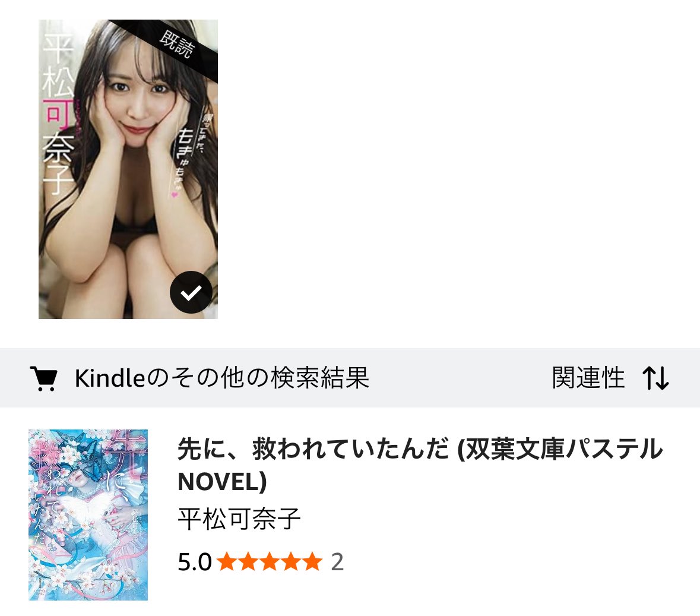Open the 先に、救われていたんだ title link
Viewport: 700px width, 616px height.
[420, 465]
